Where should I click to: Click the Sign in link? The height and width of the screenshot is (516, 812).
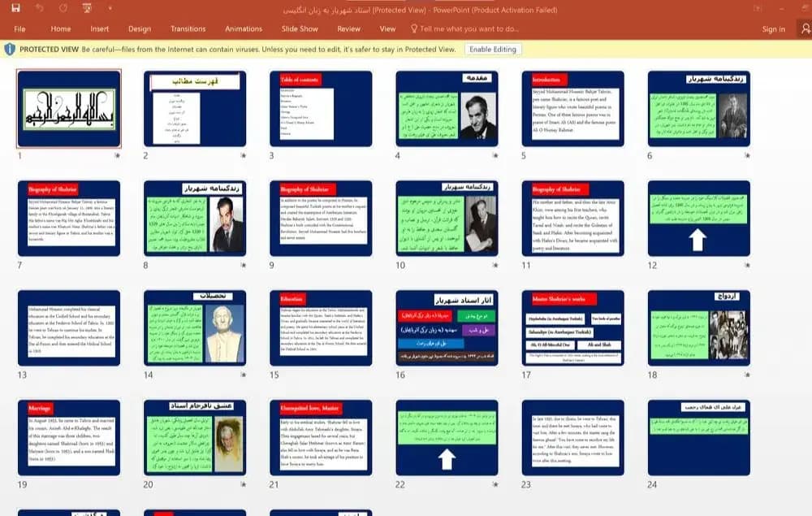pos(773,29)
